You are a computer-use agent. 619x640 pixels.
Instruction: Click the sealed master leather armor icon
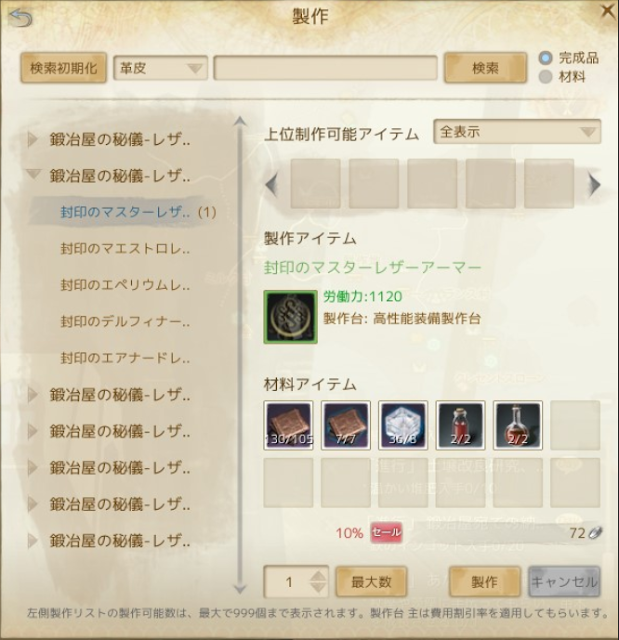(291, 317)
